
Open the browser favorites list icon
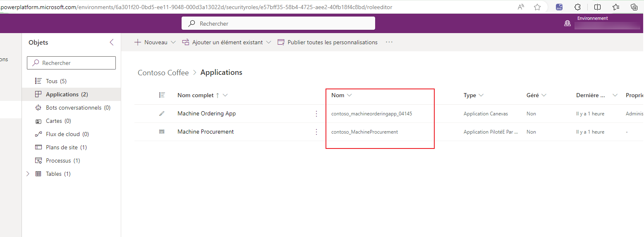tap(616, 7)
